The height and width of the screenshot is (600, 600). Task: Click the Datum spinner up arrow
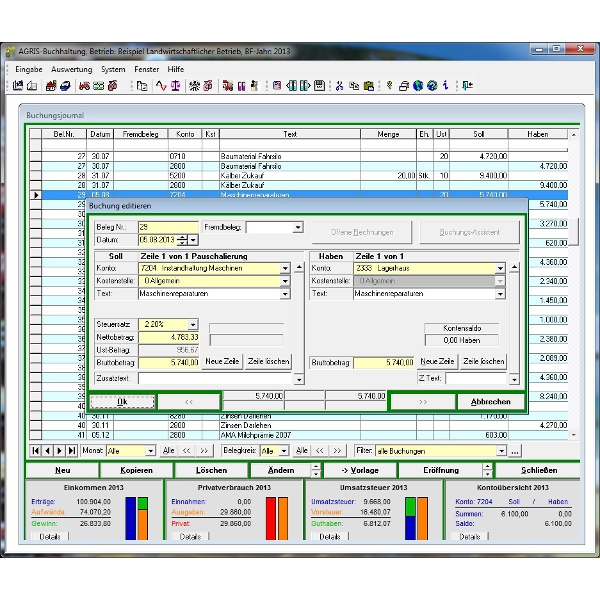coord(181,236)
